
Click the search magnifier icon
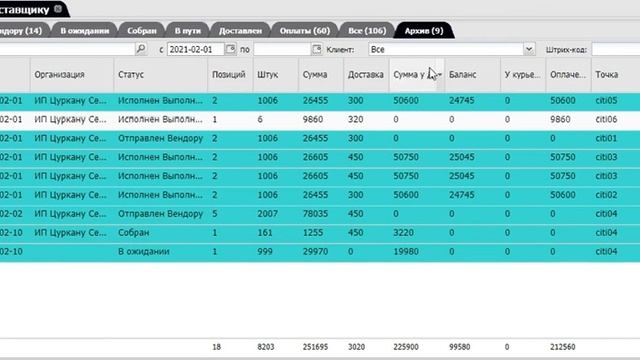point(141,49)
